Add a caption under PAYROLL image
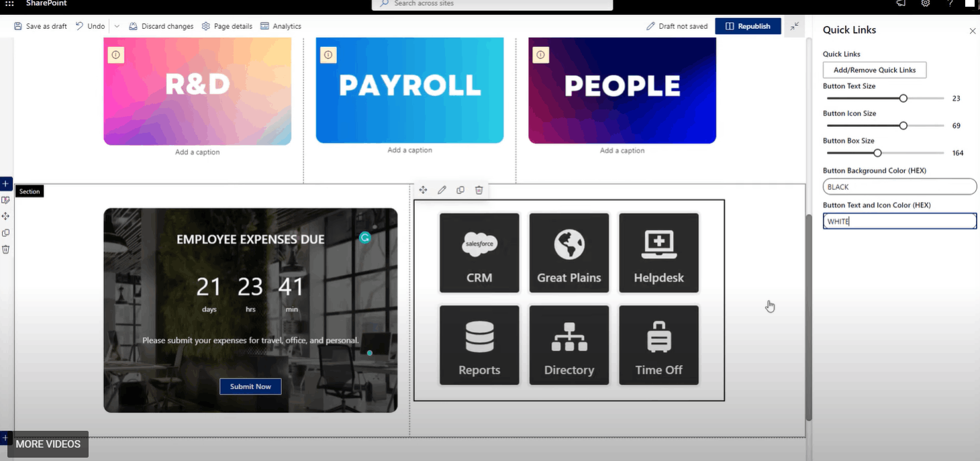 (409, 150)
